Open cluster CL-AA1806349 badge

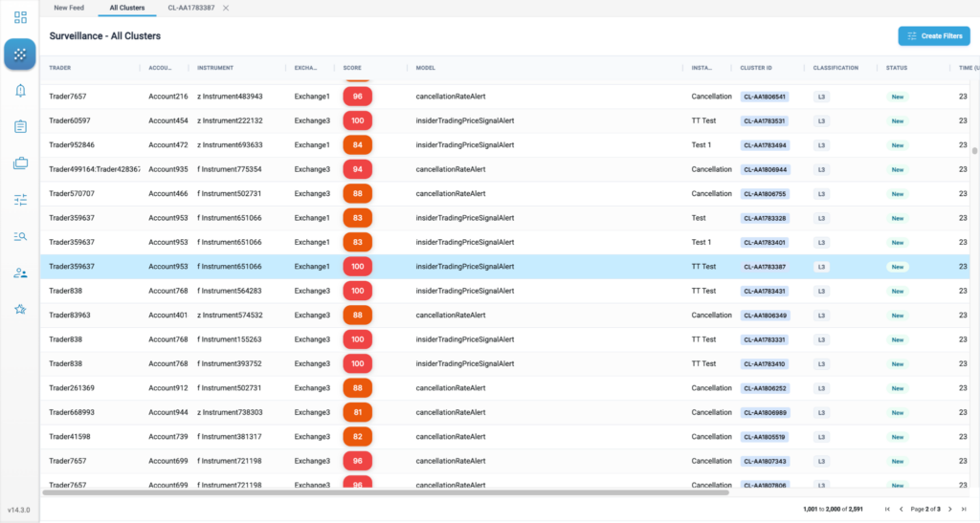[765, 316]
